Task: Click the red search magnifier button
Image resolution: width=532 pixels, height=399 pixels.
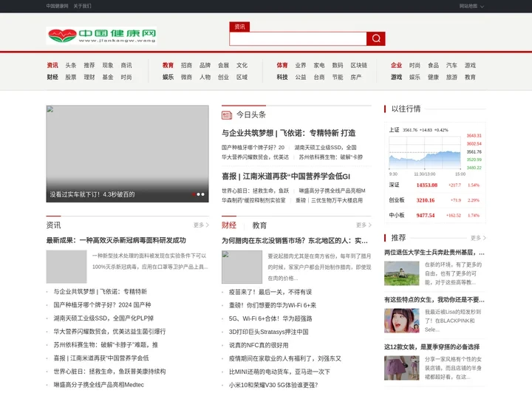Action: tap(375, 38)
